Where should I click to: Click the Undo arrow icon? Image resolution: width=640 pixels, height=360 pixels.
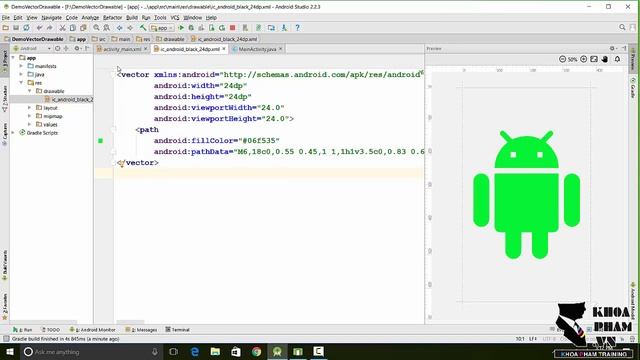(39, 28)
